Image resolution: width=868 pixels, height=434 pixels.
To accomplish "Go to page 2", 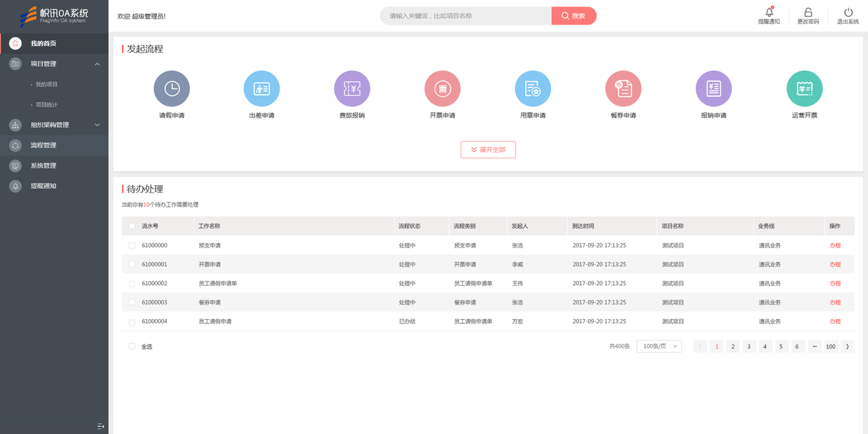I will pos(733,346).
